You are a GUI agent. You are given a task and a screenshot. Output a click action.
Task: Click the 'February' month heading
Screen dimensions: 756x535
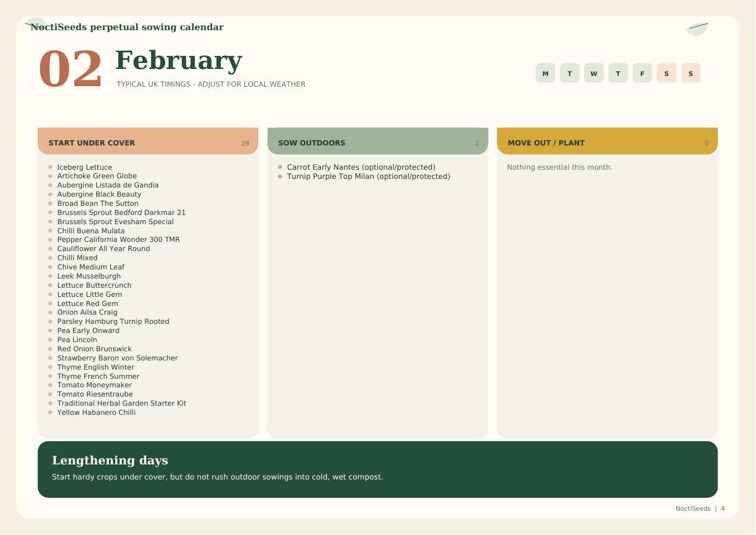click(x=178, y=60)
